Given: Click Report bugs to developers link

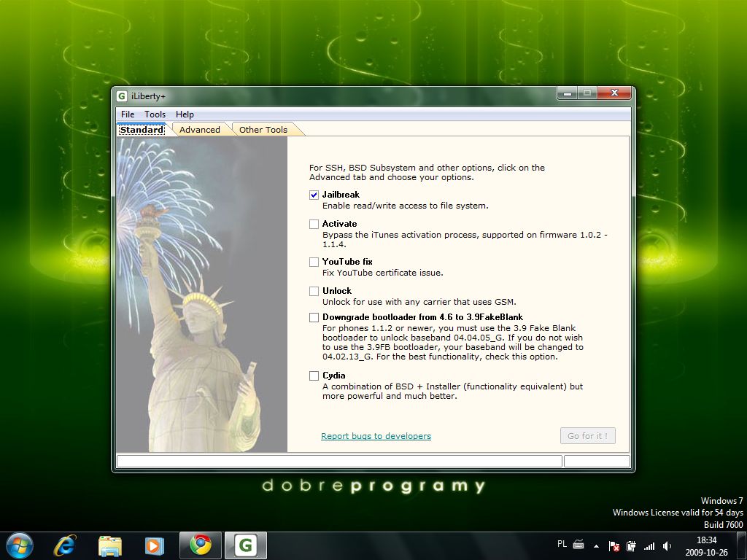Looking at the screenshot, I should [x=376, y=436].
